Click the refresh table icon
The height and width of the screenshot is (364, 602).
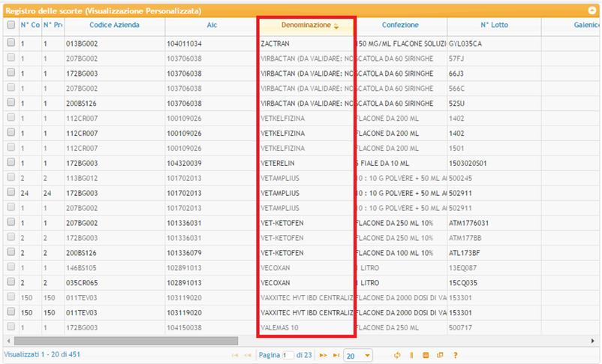[397, 355]
